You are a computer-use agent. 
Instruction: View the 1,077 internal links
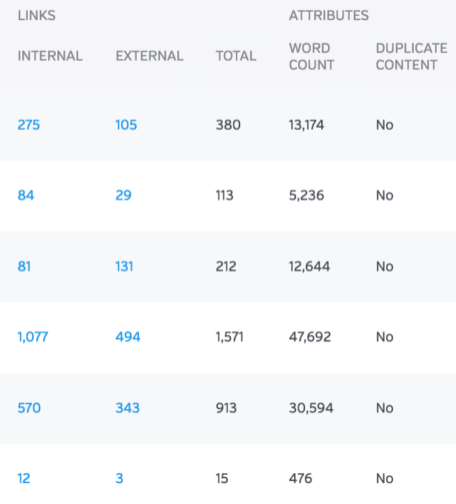pos(33,337)
